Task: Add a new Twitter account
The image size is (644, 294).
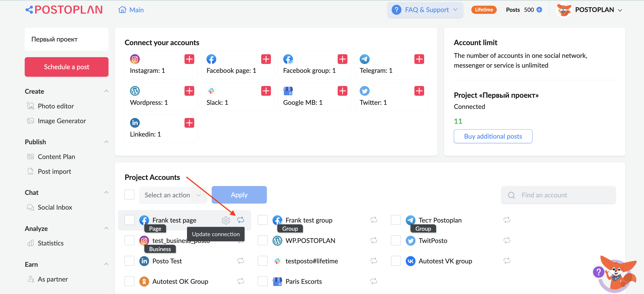Action: 419,91
